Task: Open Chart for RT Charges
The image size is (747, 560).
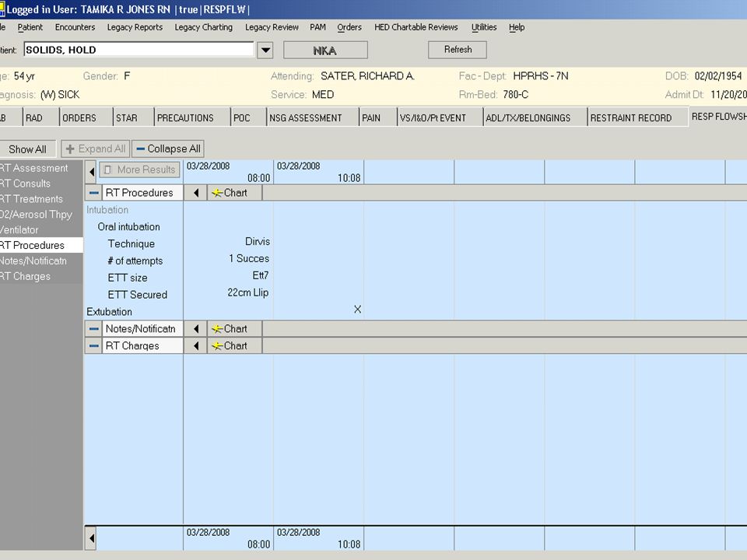Action: 235,346
